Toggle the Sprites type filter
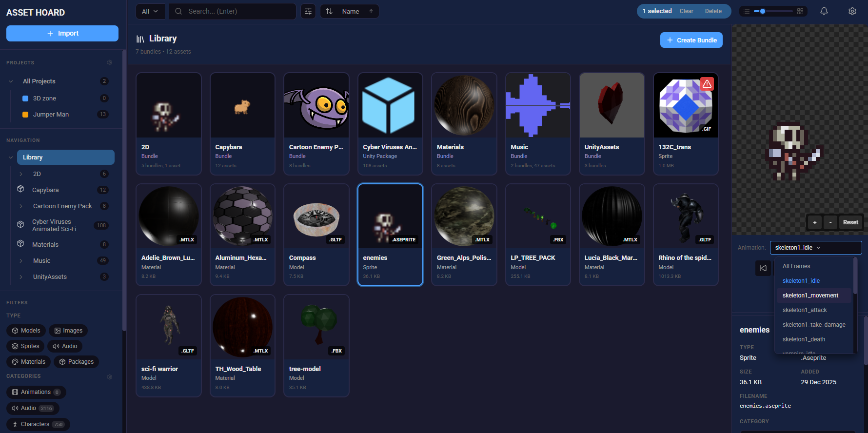 pos(25,346)
